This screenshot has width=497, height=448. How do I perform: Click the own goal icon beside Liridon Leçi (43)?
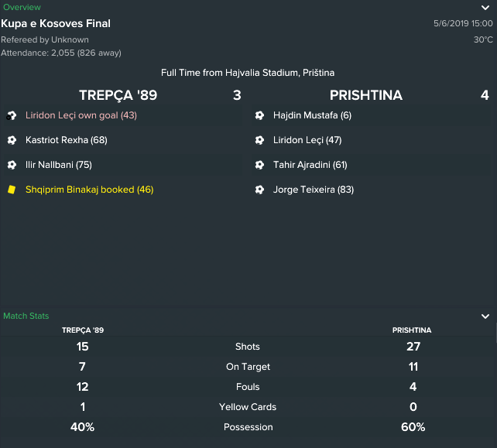(x=12, y=115)
